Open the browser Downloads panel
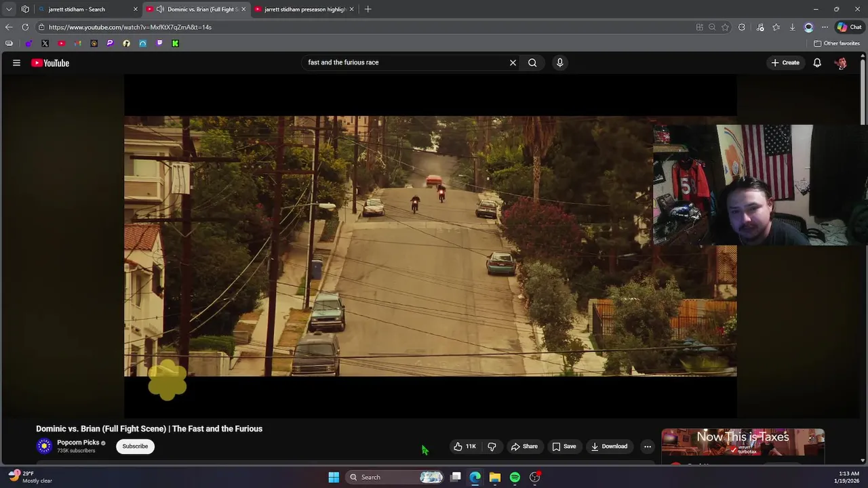Viewport: 868px width, 488px height. tap(792, 27)
